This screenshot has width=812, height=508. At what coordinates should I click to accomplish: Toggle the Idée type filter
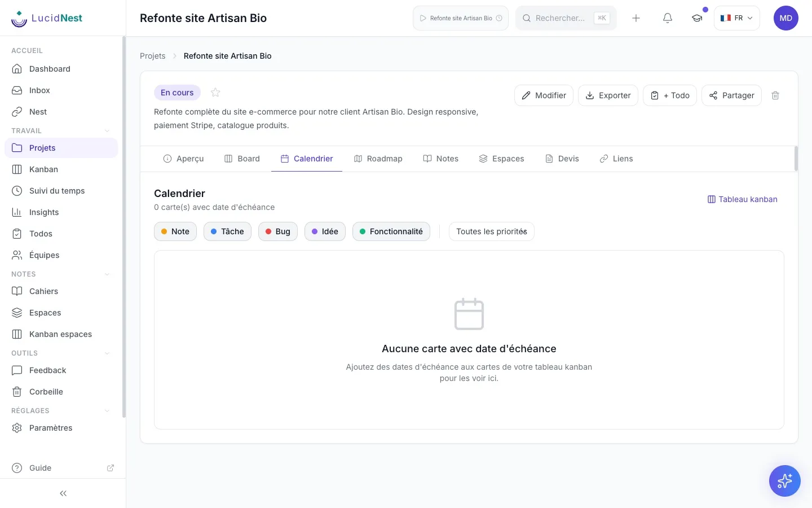[x=325, y=231]
